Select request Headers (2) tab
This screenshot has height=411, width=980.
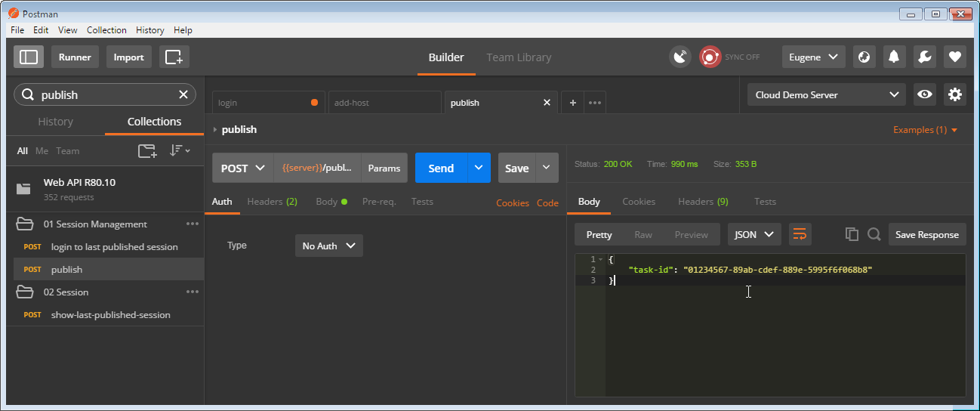tap(272, 202)
